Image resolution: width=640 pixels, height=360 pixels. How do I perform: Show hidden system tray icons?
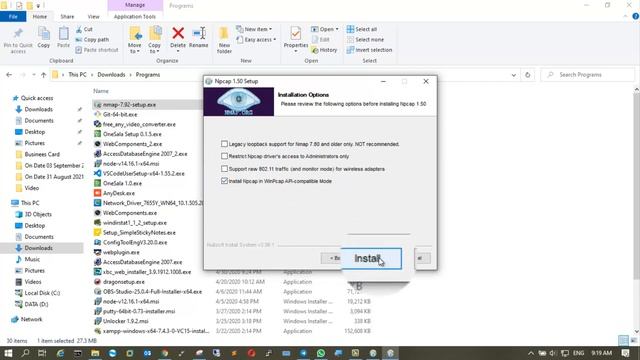tap(531, 353)
